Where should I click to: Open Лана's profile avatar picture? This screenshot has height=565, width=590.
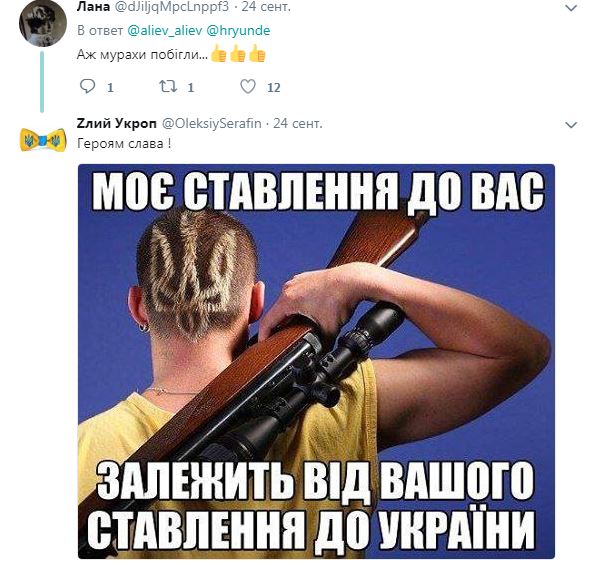[43, 23]
